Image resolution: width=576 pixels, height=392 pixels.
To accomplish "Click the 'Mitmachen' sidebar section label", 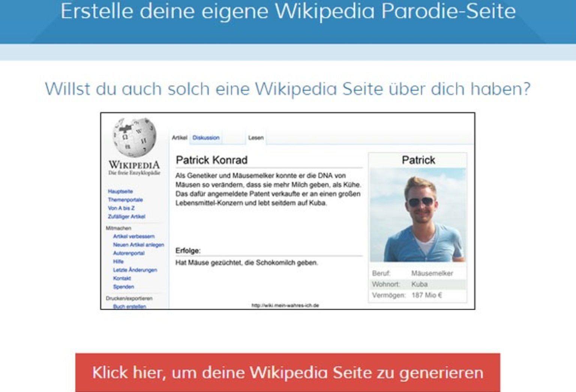I will coord(118,228).
